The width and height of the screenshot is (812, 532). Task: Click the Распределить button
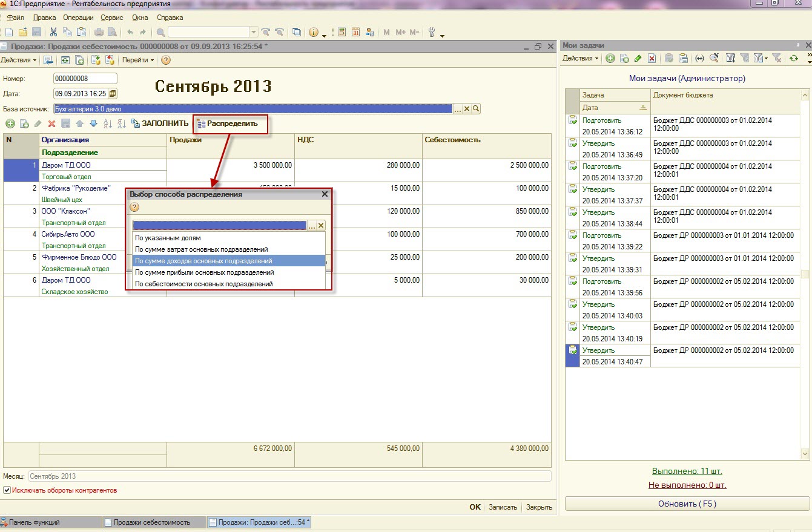(228, 123)
